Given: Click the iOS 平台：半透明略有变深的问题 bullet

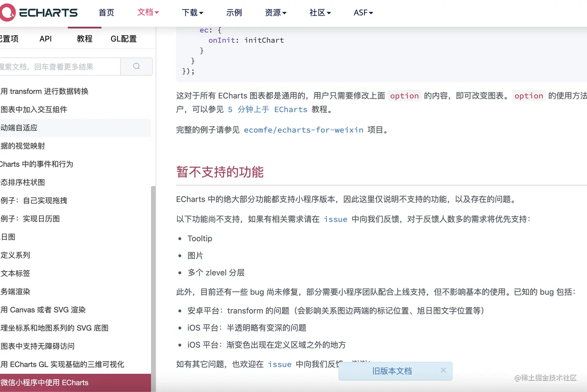Looking at the screenshot, I should coord(247,328).
